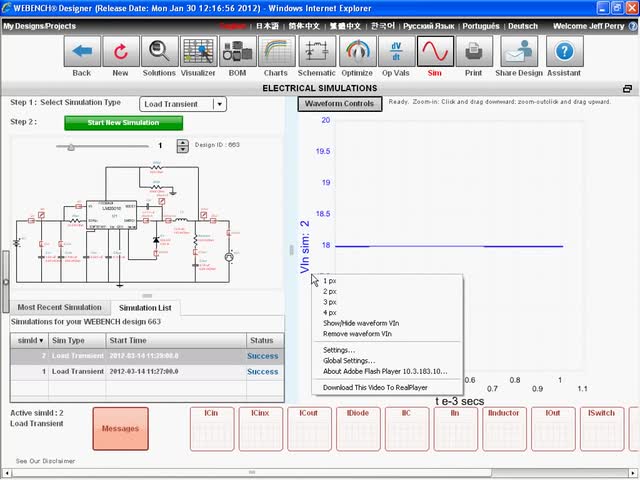
Task: Add the IIC waveform thumbnail
Action: click(x=407, y=429)
